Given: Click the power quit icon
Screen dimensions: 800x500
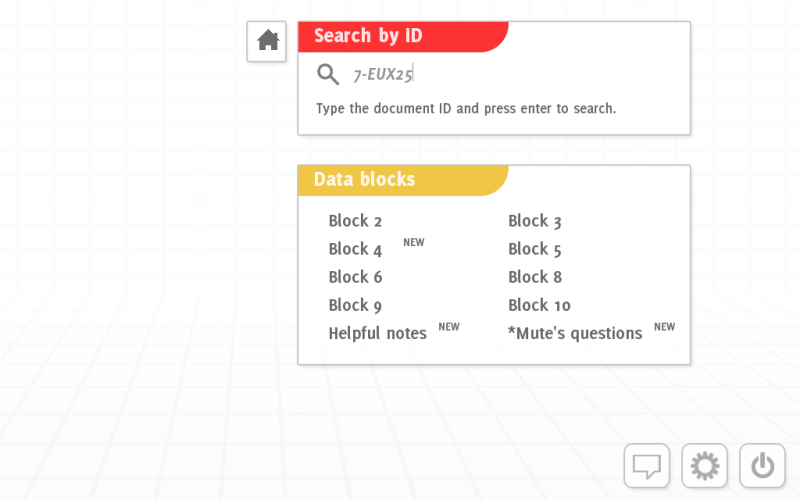Looking at the screenshot, I should 762,466.
